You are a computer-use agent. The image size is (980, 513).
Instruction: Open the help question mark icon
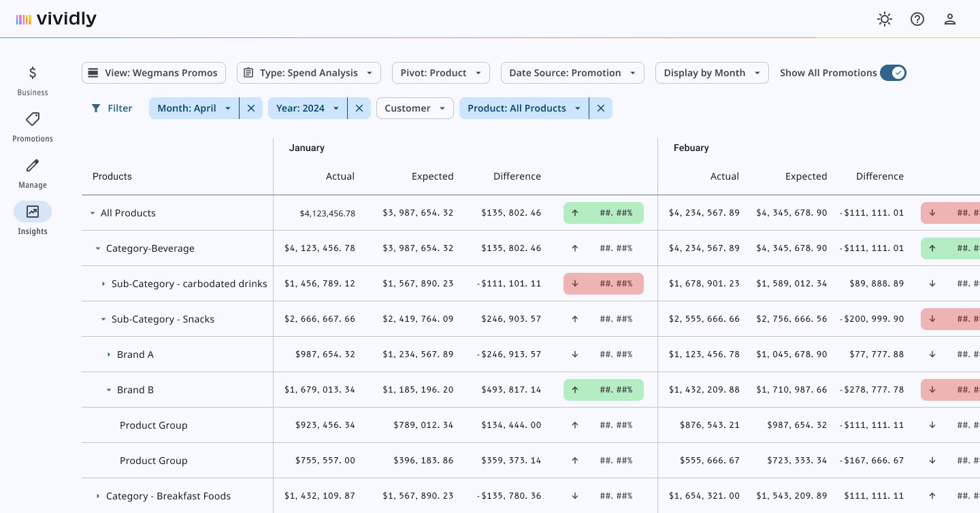coord(917,19)
